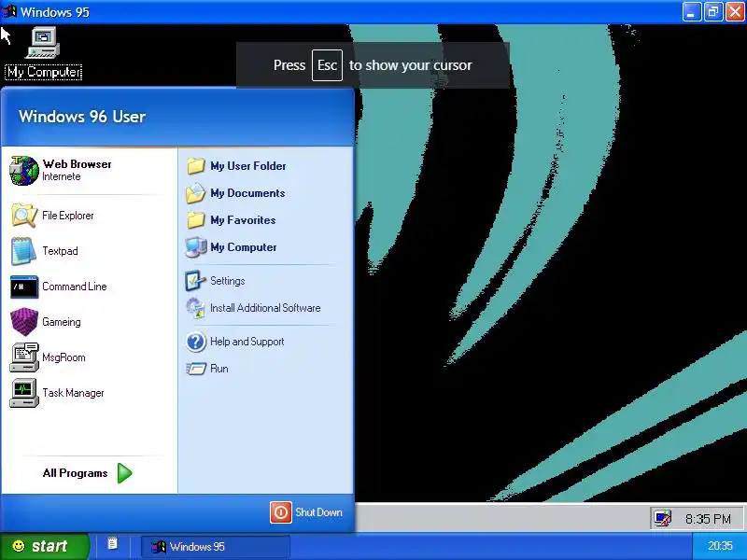Click the "Web Browser" bold title
The width and height of the screenshot is (747, 560).
[x=77, y=164]
